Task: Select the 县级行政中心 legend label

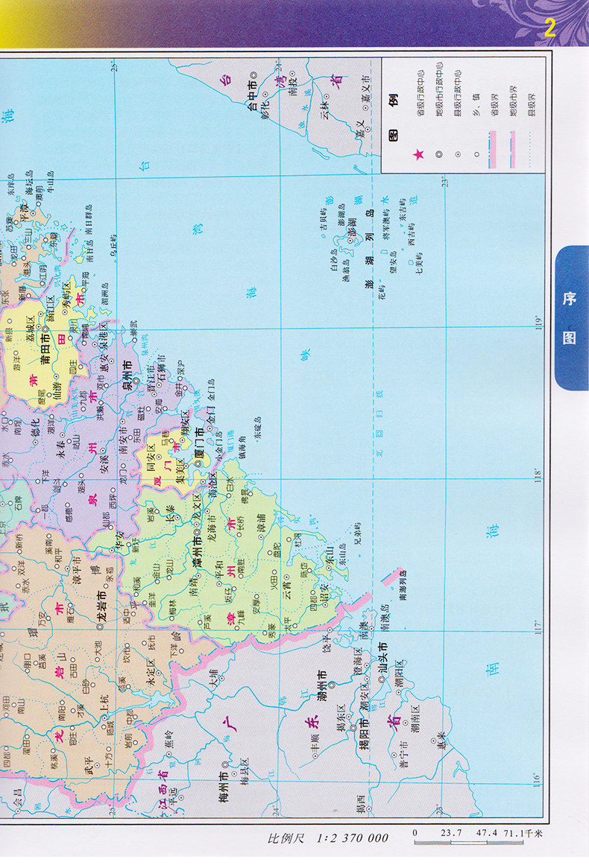Action: [x=458, y=93]
